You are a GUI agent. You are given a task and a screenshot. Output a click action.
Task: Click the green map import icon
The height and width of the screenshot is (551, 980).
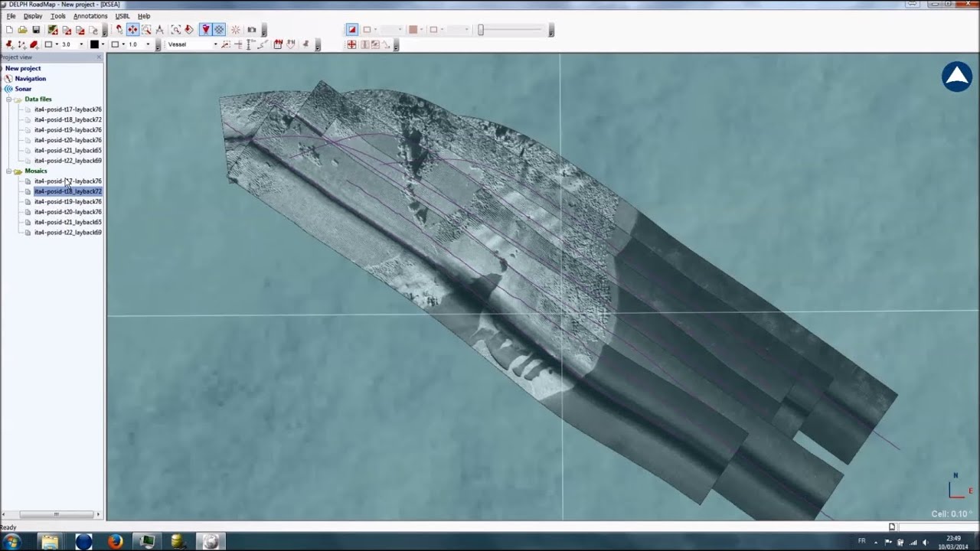[x=53, y=30]
